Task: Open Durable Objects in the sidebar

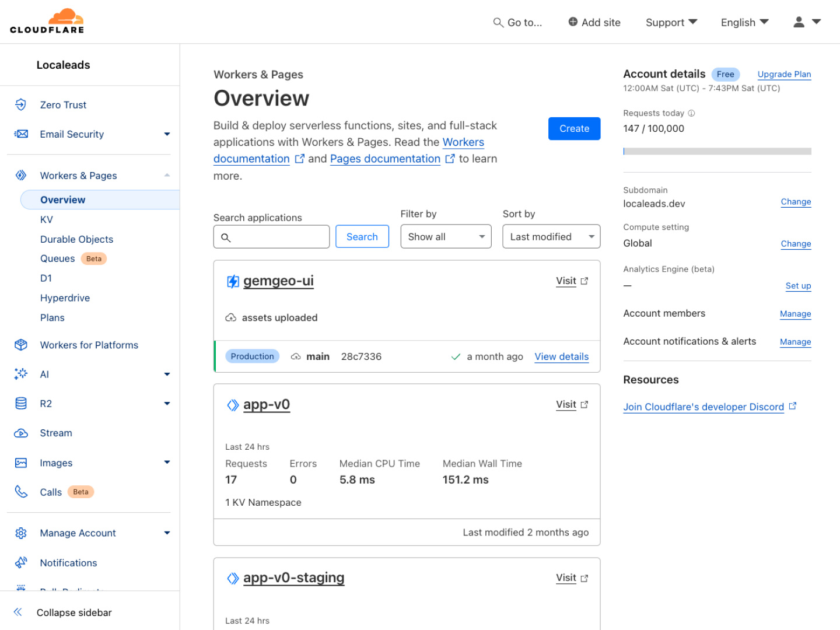Action: [x=76, y=239]
